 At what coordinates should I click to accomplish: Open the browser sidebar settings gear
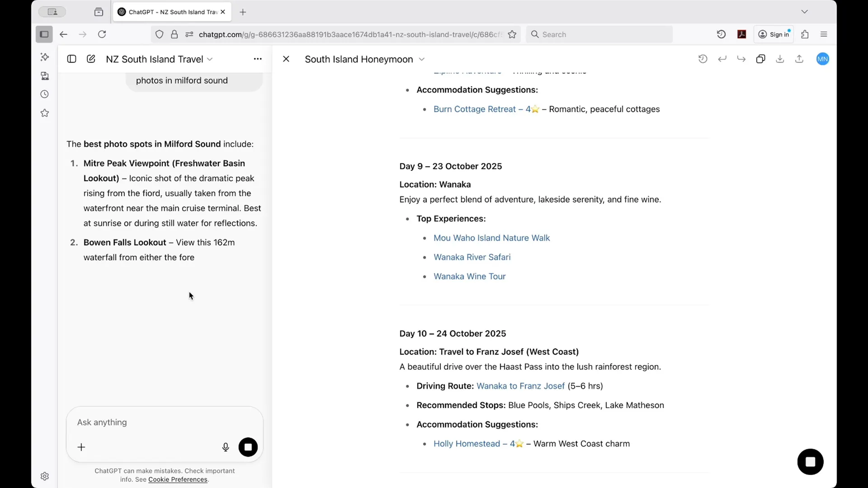pyautogui.click(x=44, y=476)
